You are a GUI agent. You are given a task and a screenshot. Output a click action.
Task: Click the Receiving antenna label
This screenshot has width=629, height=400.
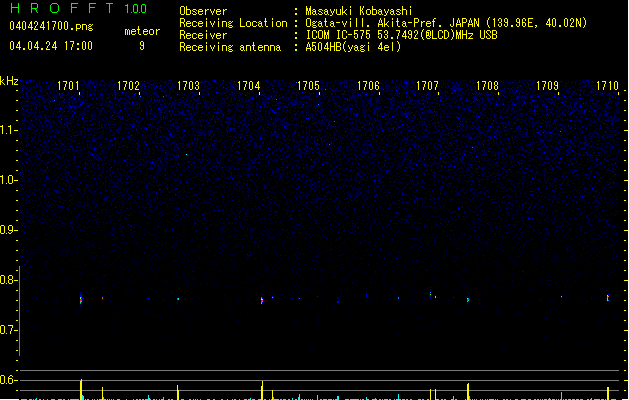[230, 47]
